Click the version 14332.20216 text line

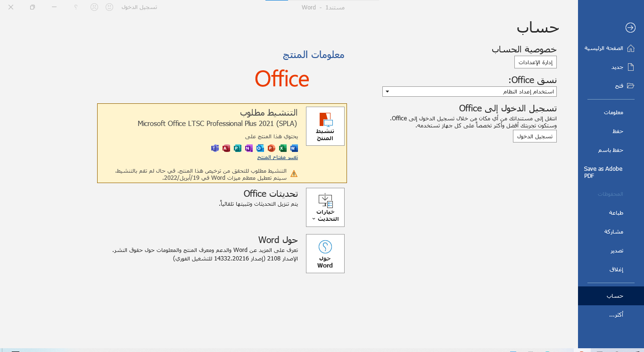point(236,259)
